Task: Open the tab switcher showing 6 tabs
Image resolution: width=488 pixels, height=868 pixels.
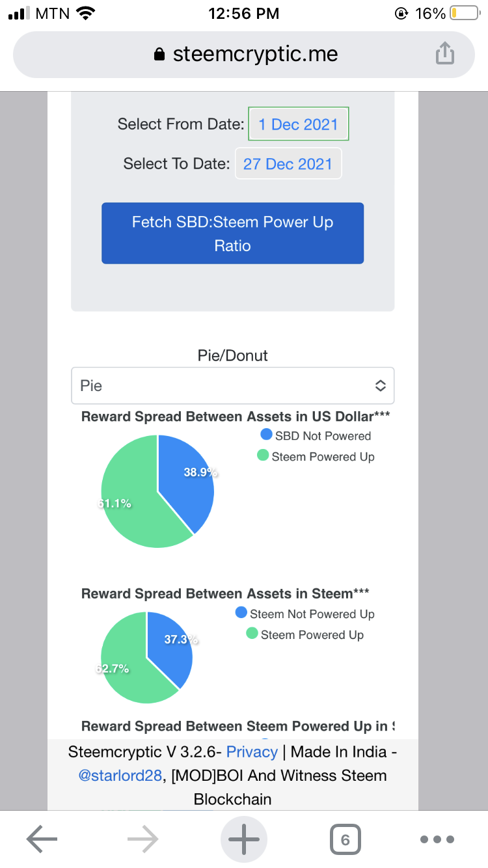Action: 345,839
